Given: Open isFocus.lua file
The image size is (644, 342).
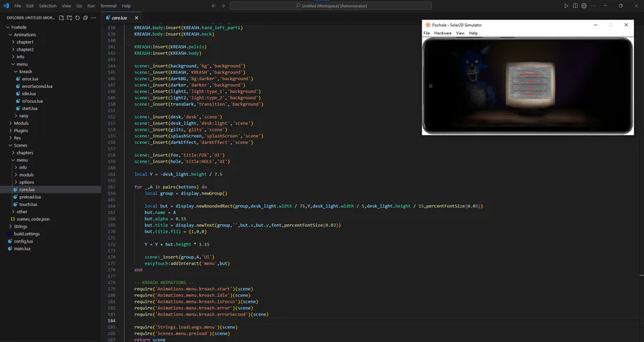Looking at the screenshot, I should tap(32, 101).
